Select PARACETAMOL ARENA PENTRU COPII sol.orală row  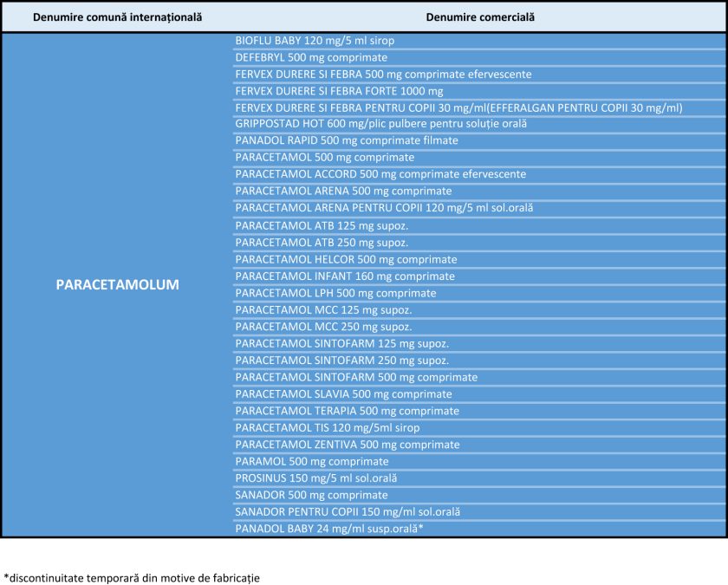click(479, 208)
